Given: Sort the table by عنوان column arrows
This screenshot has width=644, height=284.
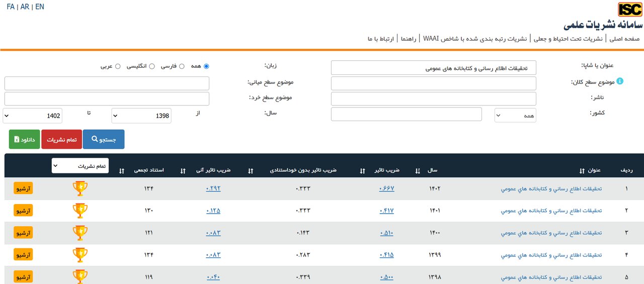Looking at the screenshot, I should (x=582, y=171).
